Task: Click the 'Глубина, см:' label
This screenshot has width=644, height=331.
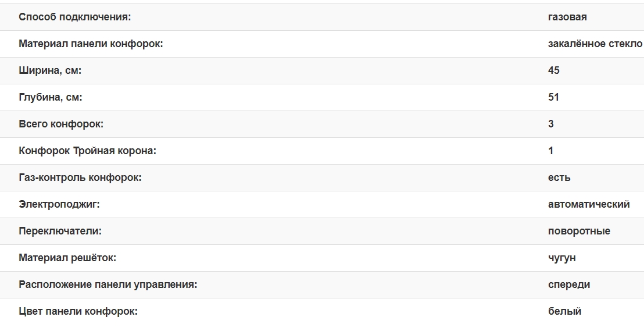Action: 51,97
